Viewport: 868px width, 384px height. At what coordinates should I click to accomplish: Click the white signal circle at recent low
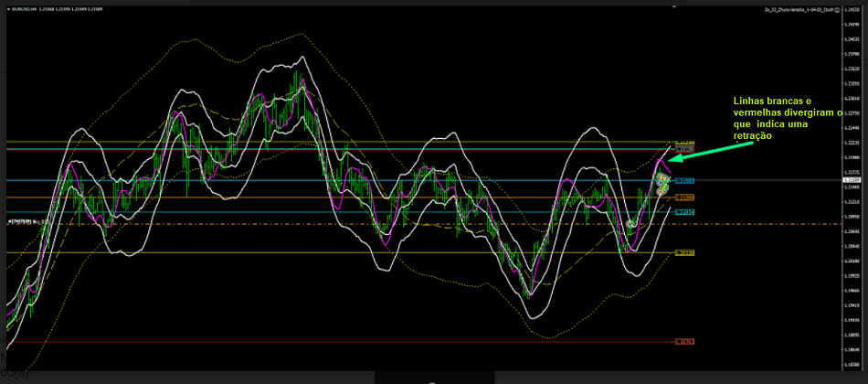pyautogui.click(x=630, y=224)
